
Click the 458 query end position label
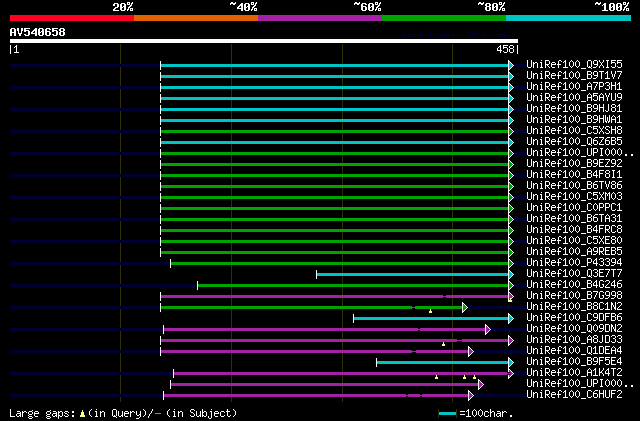coord(505,49)
